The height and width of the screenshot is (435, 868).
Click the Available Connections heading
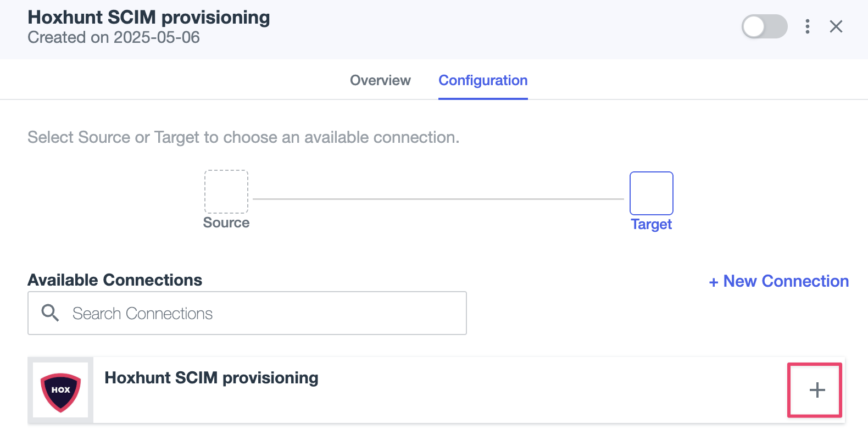coord(115,280)
